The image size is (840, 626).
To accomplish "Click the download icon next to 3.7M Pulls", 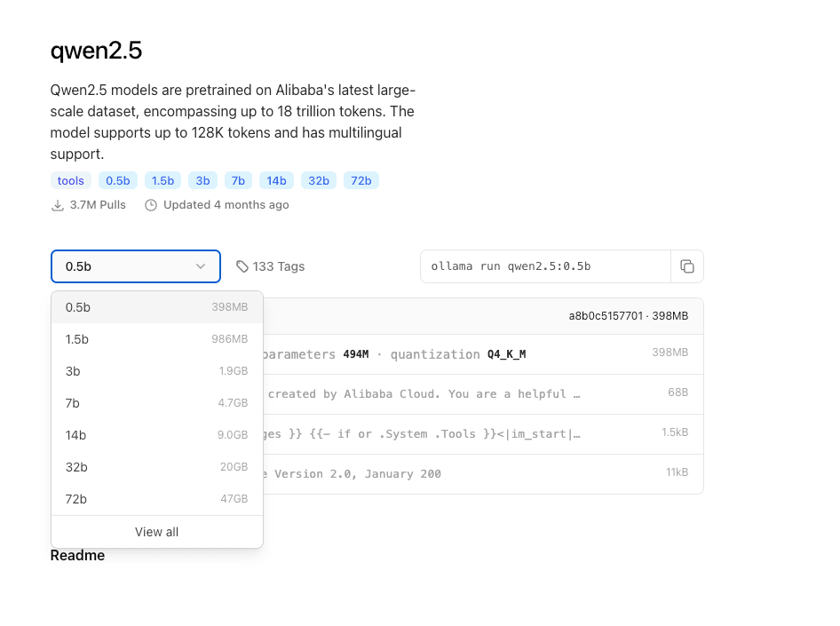I will tap(58, 205).
